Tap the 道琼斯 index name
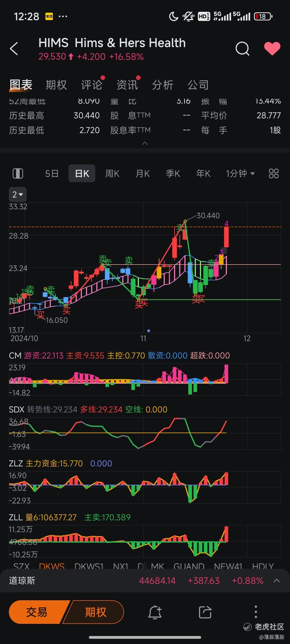The image size is (290, 644). [x=22, y=581]
